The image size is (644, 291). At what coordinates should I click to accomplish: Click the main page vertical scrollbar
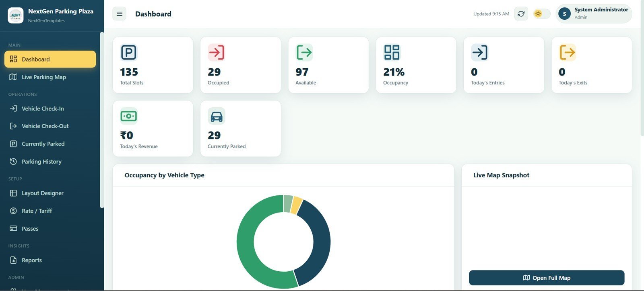pyautogui.click(x=642, y=68)
